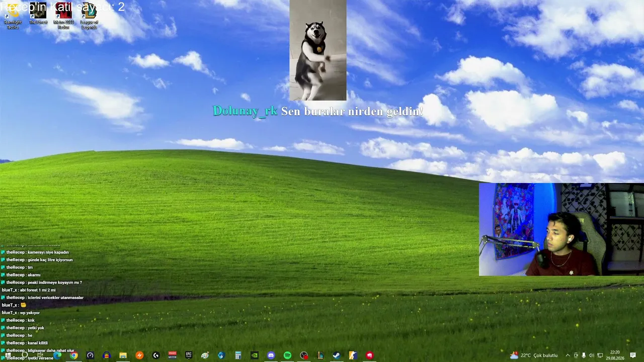Click the 'Sen buralar nirden geldin!' alert text
Screen dimensions: 644x362
(x=352, y=111)
